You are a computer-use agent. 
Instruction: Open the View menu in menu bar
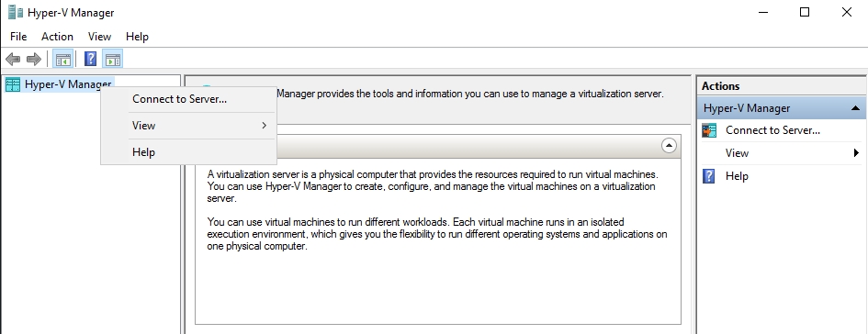tap(99, 37)
